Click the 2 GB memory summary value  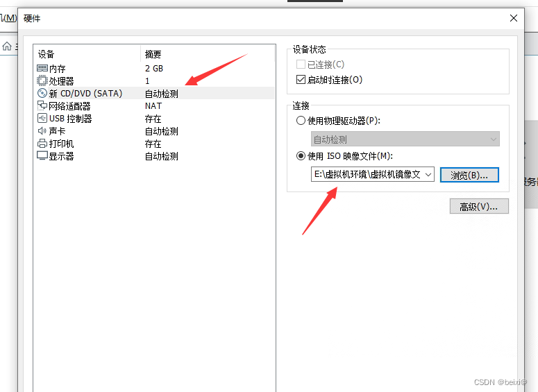[x=154, y=69]
